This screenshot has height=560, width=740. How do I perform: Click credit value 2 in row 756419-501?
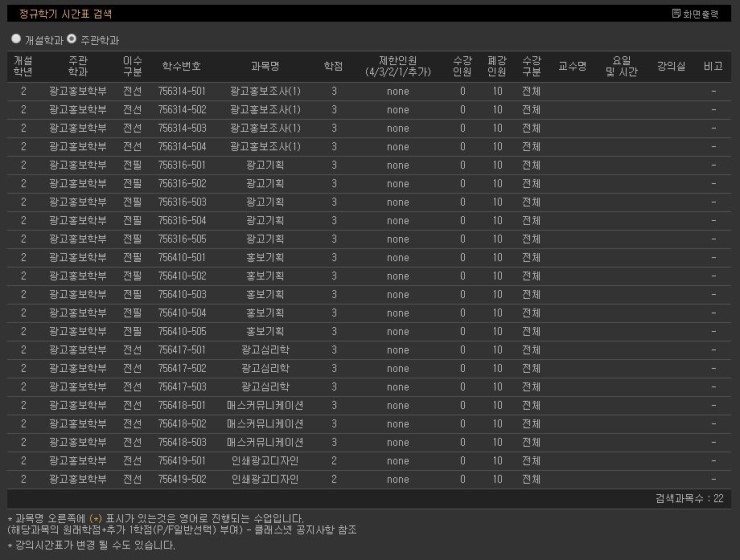pyautogui.click(x=334, y=461)
